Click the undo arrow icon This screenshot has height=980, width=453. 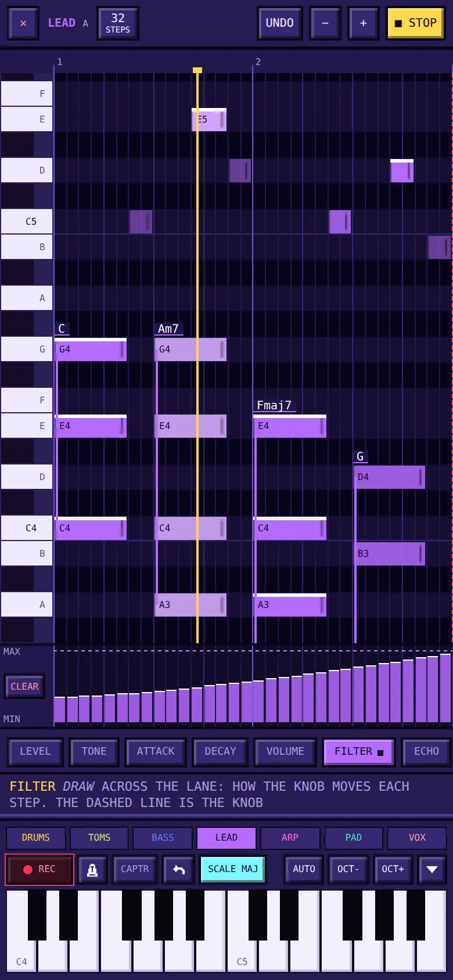179,870
